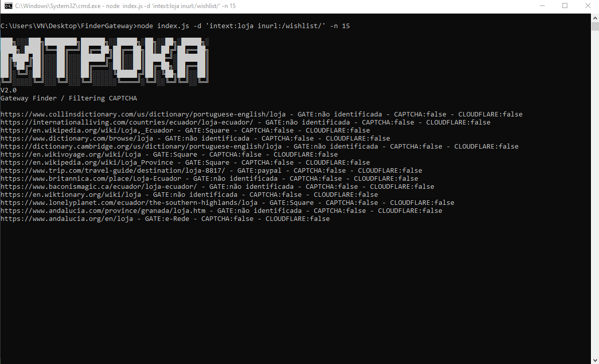Click GATE:e-Rede on the andalucia.org line
This screenshot has width=599, height=364.
[167, 218]
